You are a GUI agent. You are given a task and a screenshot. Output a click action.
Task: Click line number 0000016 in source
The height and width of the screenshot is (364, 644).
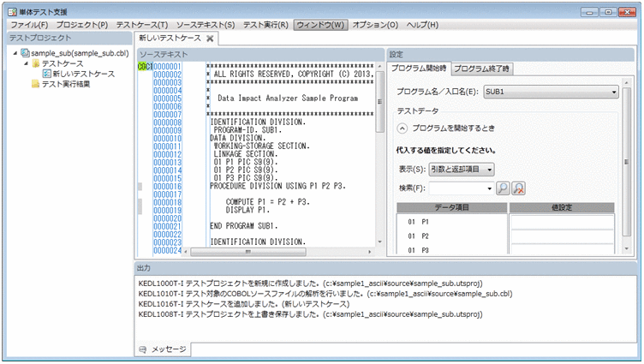coord(167,187)
